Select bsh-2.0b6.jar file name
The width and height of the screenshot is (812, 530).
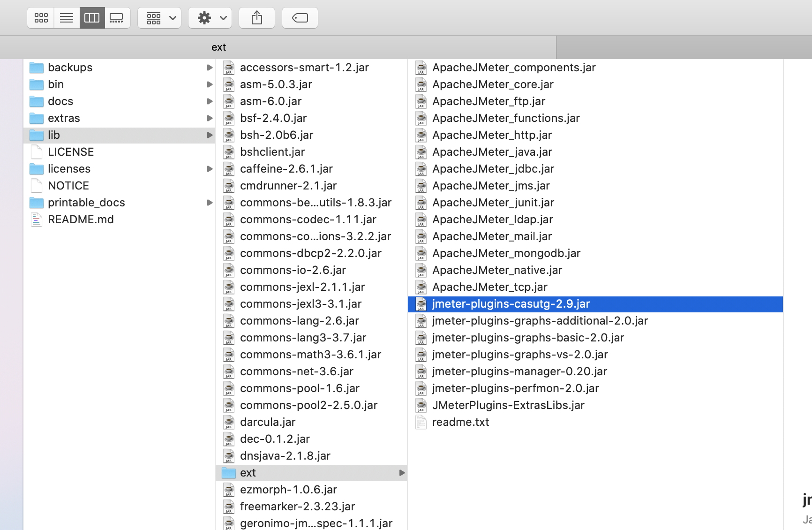pyautogui.click(x=277, y=135)
